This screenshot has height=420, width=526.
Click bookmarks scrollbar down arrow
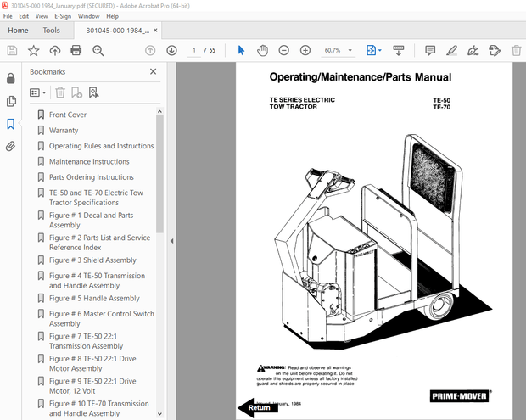159,414
